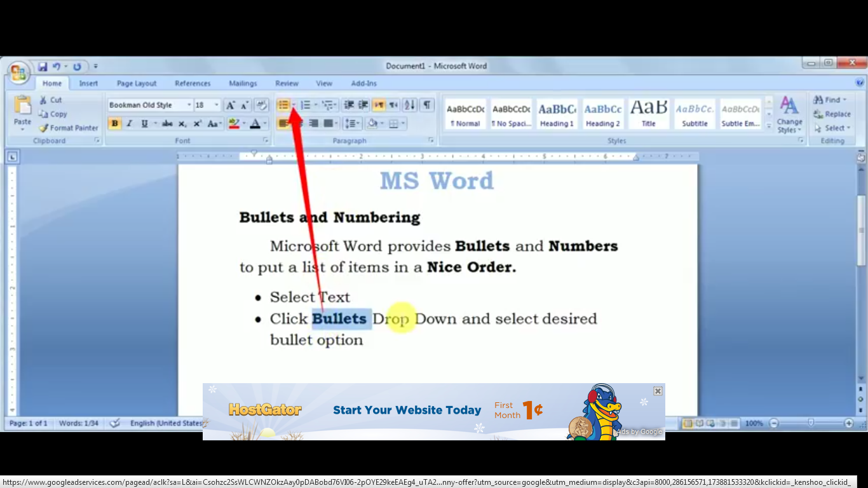Screen dimensions: 868x488
Task: Click the Zoom Out minus button
Action: pyautogui.click(x=773, y=423)
